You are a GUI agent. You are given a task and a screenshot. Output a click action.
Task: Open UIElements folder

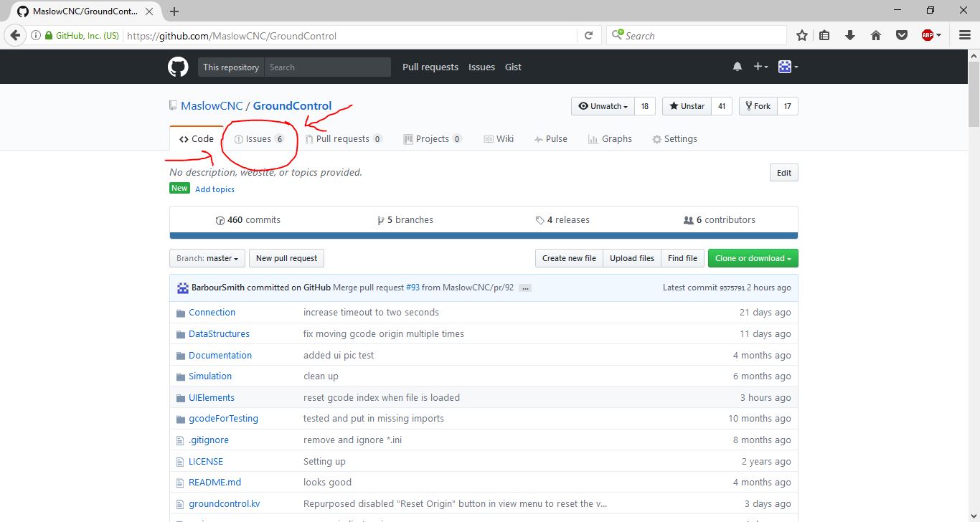pyautogui.click(x=212, y=398)
